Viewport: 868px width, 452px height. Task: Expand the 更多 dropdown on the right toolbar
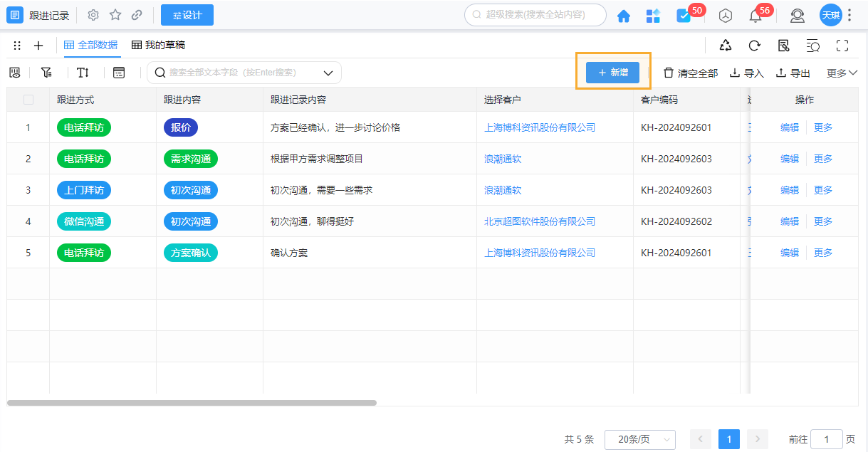[842, 72]
